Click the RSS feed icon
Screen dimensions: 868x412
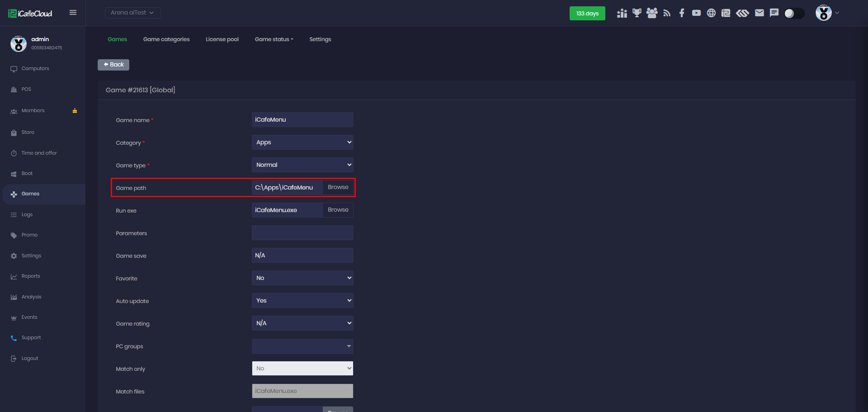click(x=667, y=13)
